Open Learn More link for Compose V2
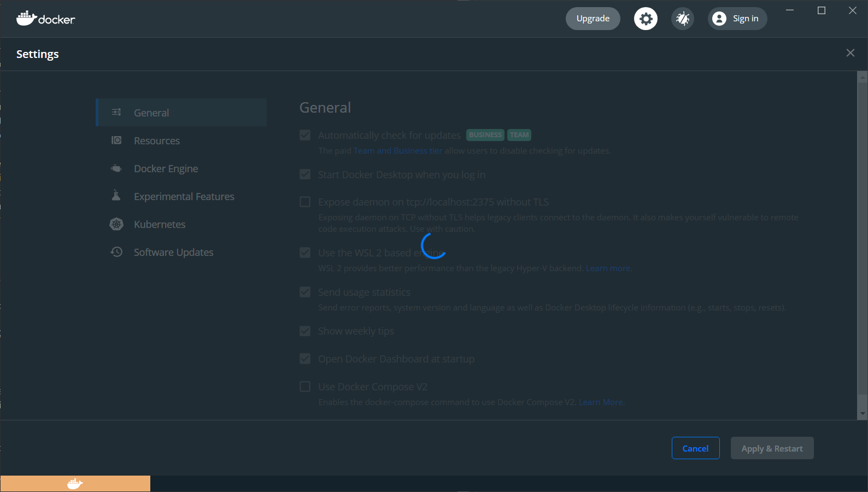This screenshot has height=492, width=868. coord(601,402)
